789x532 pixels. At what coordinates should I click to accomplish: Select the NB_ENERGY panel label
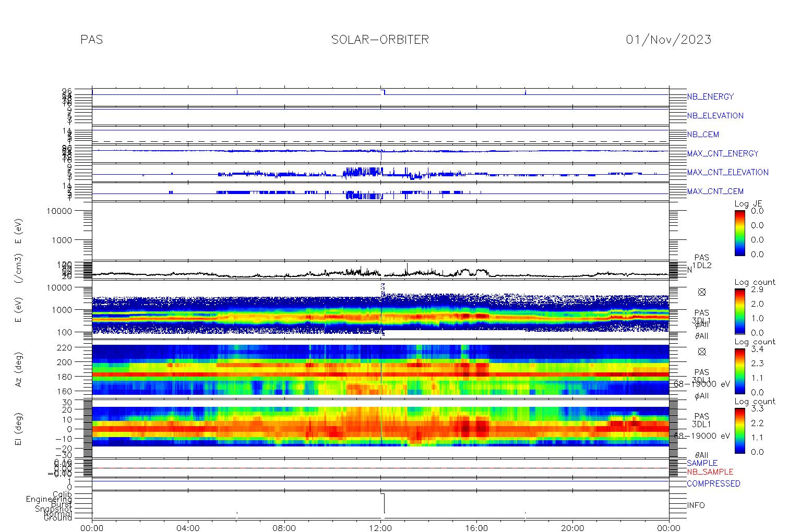710,97
